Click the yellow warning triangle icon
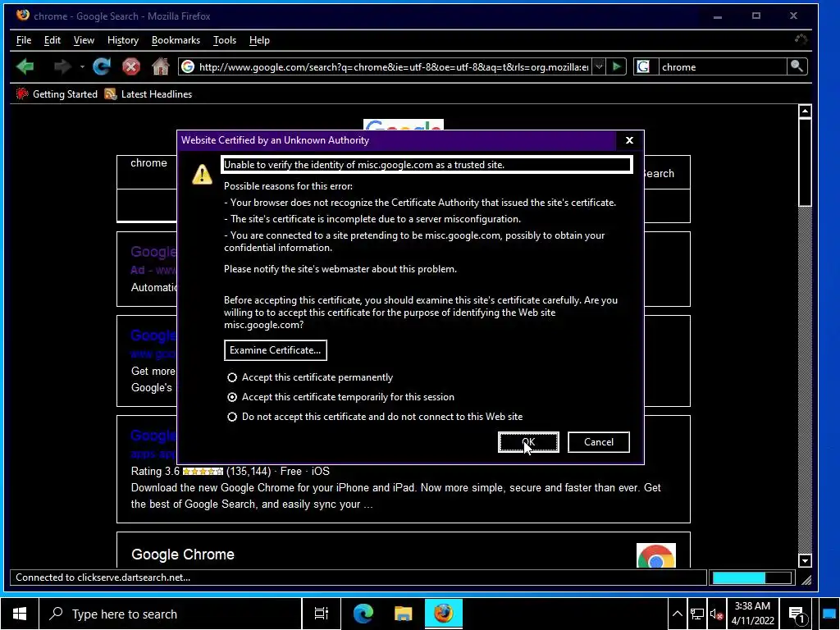 (202, 174)
